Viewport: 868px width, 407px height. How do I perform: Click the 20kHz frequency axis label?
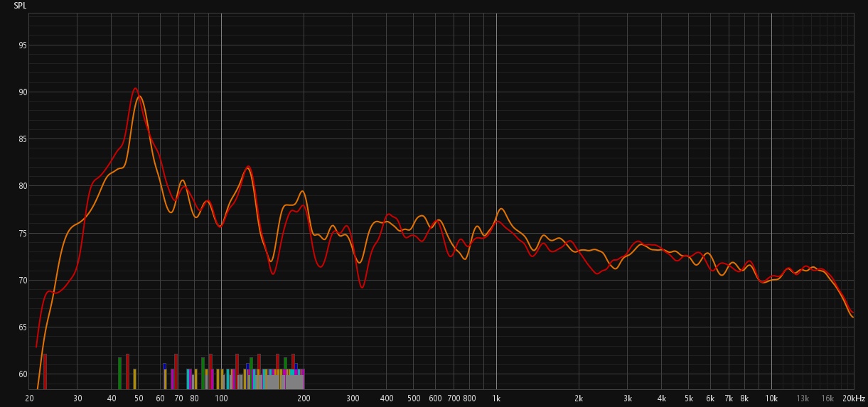pos(854,399)
